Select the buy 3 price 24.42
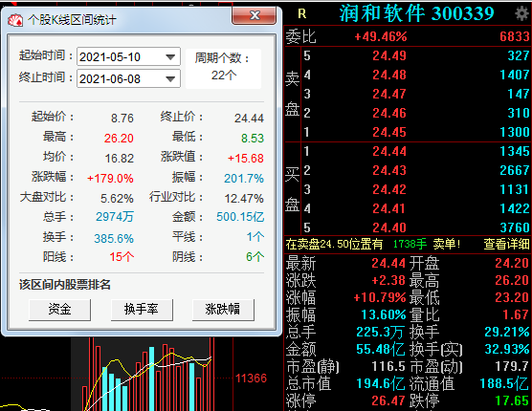 tap(389, 189)
